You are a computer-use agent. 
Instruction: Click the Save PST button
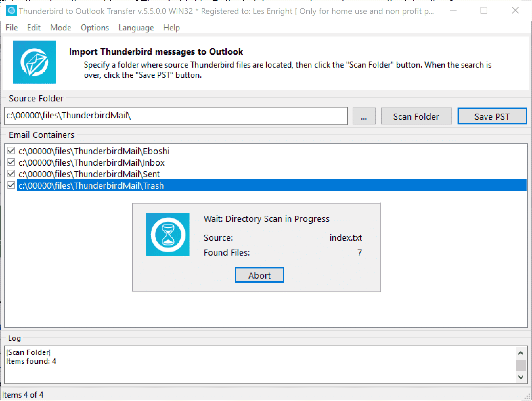(x=492, y=116)
